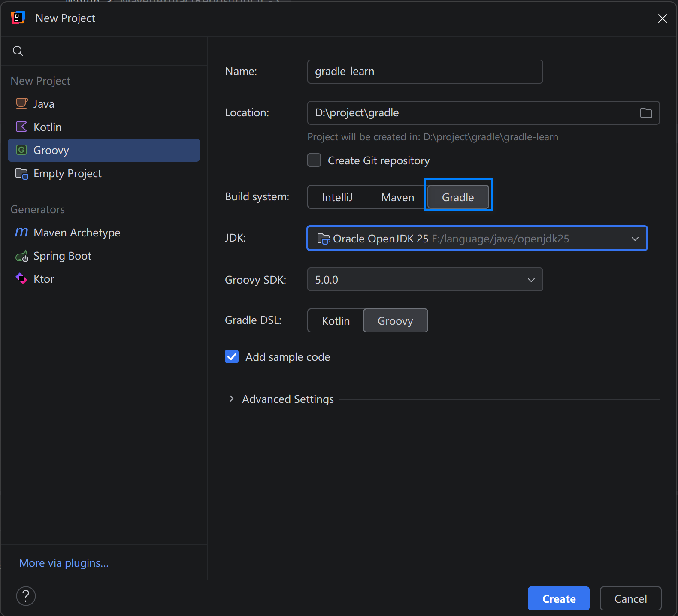
Task: Select Maven Archetype generator
Action: [x=104, y=233]
